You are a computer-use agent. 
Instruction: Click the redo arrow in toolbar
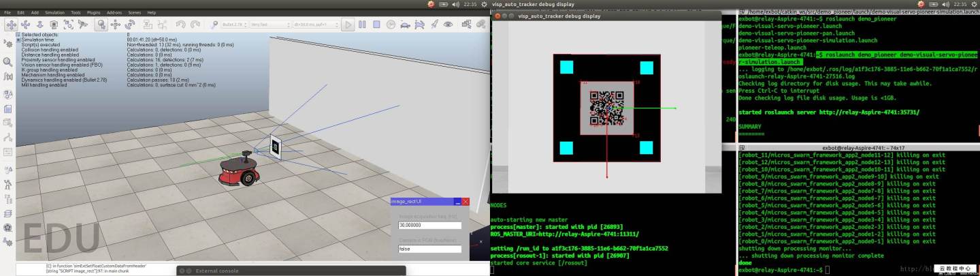click(195, 25)
